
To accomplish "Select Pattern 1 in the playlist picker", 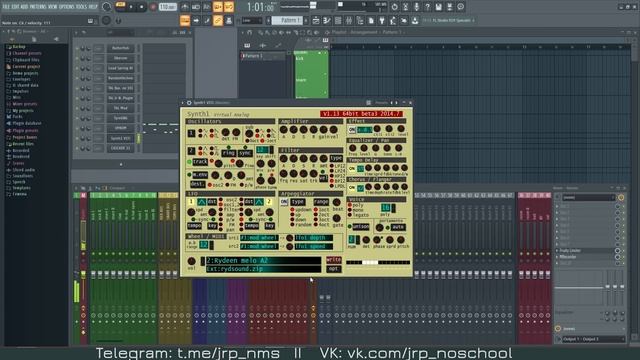I will 262,56.
